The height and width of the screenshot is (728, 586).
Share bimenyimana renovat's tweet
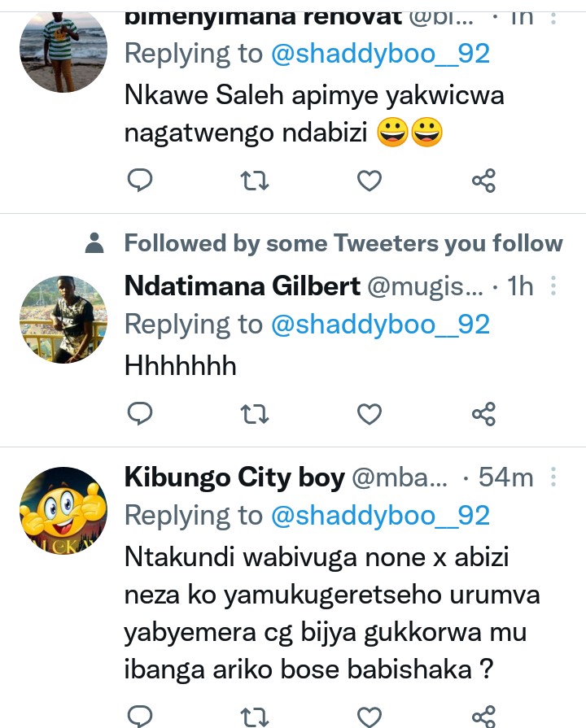click(x=483, y=181)
